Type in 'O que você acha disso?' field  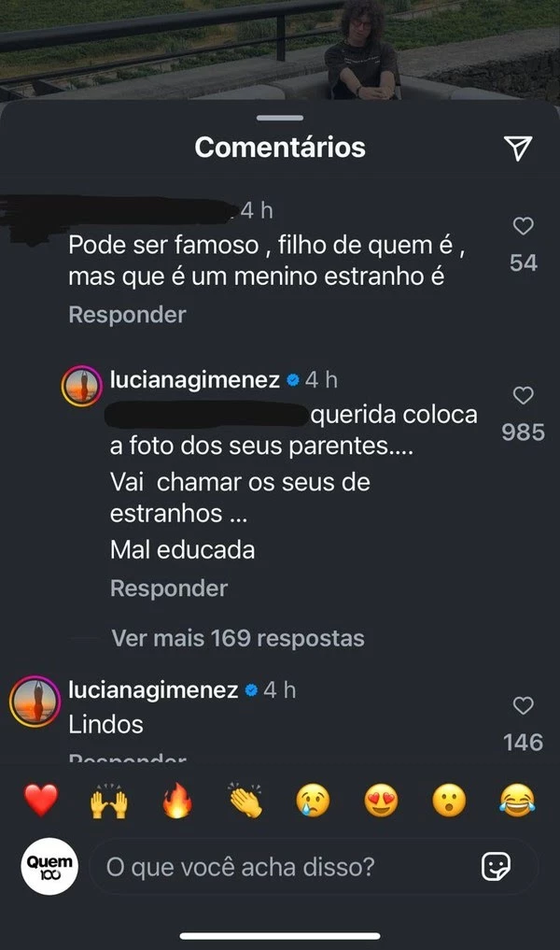[x=280, y=868]
